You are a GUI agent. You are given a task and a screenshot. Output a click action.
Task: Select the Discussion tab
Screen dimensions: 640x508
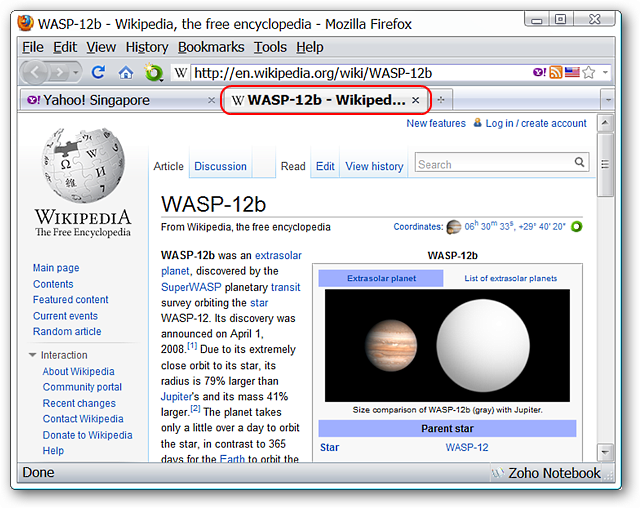[x=220, y=166]
